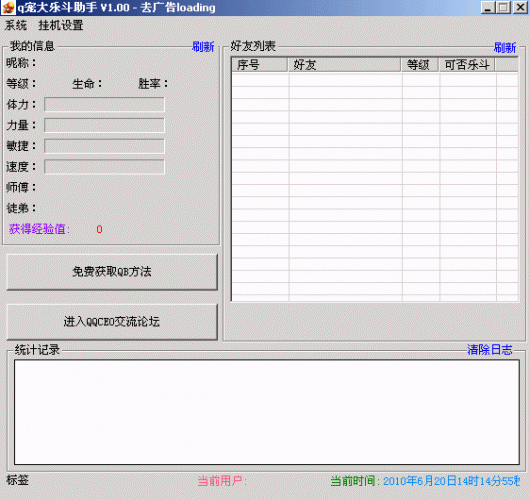Click the 徒弟 label

[x=21, y=208]
